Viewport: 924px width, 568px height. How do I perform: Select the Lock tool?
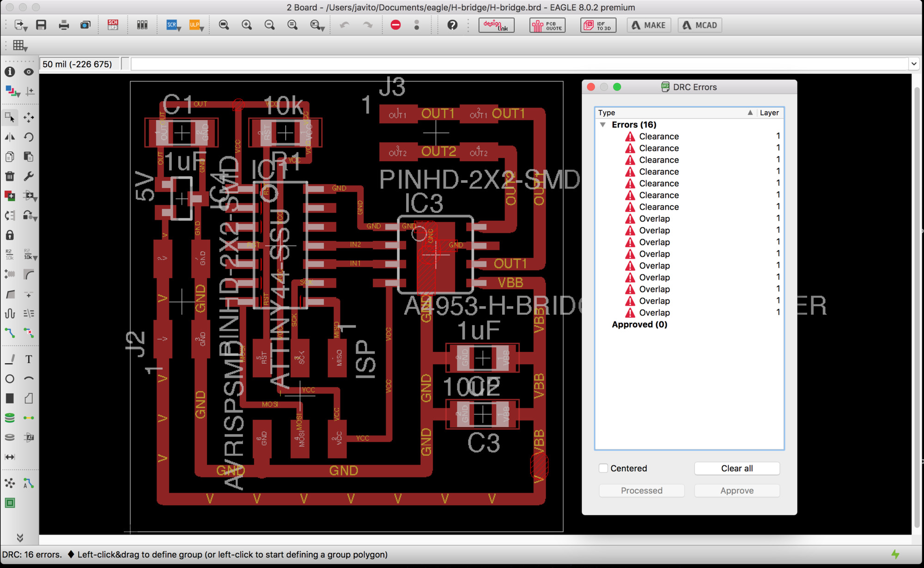[x=10, y=235]
